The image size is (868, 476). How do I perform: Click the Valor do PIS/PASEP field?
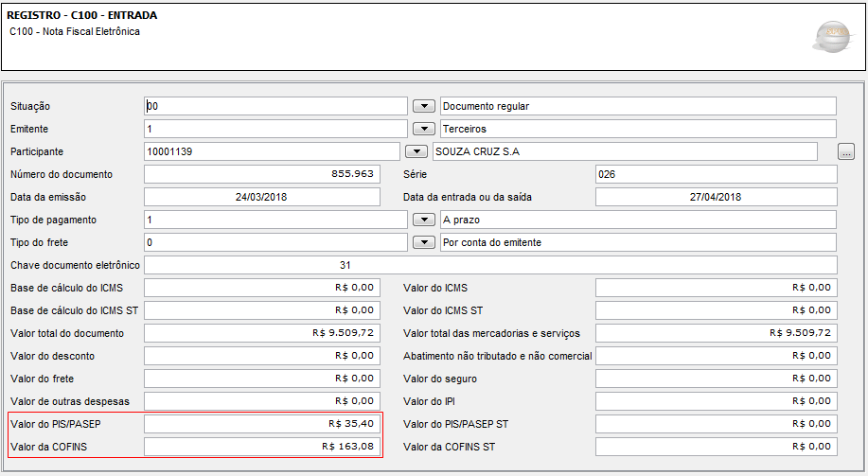(x=262, y=424)
